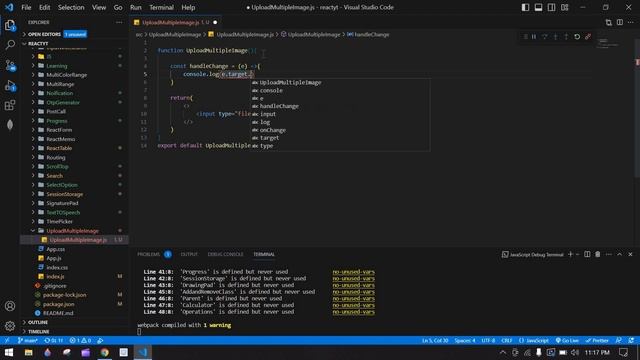Click Explorer's more actions ellipsis
640x360 pixels.
[119, 22]
